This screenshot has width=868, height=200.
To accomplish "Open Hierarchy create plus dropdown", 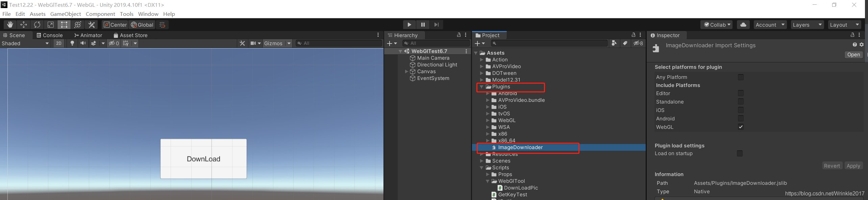I will click(x=392, y=43).
